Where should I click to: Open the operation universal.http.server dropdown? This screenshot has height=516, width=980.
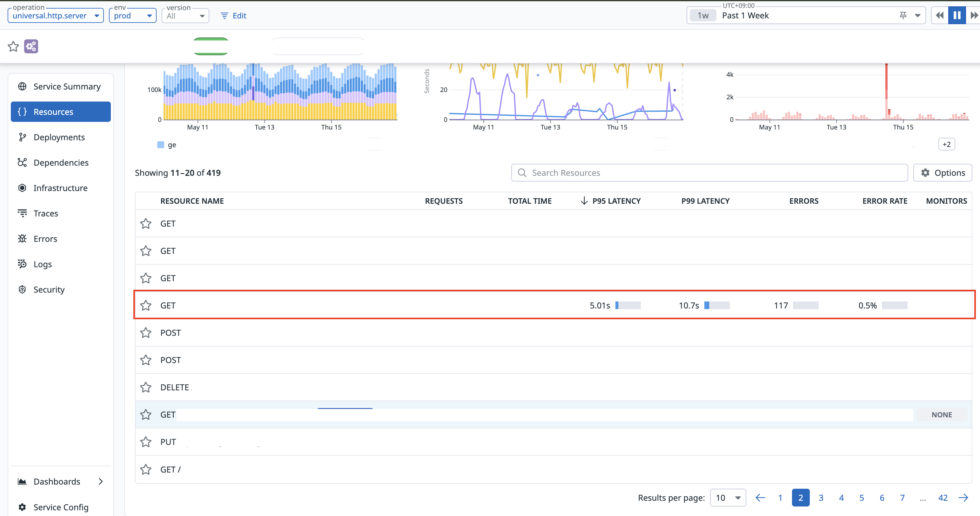point(56,16)
